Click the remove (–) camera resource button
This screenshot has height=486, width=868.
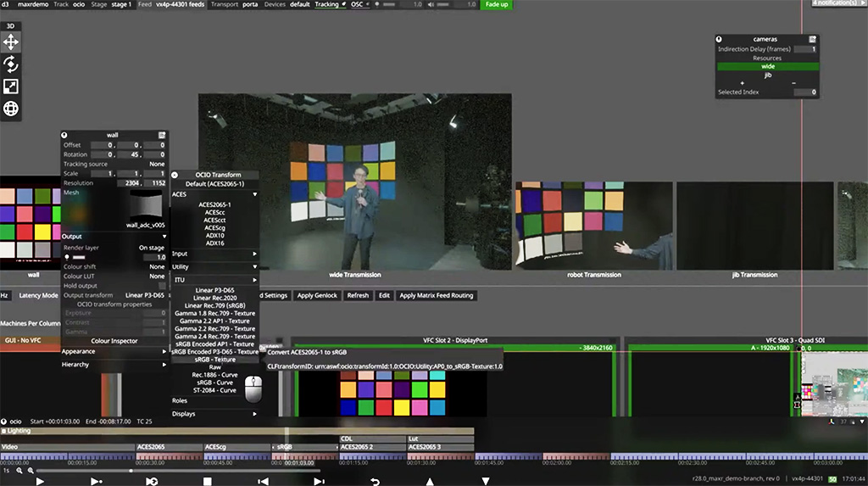pos(793,83)
